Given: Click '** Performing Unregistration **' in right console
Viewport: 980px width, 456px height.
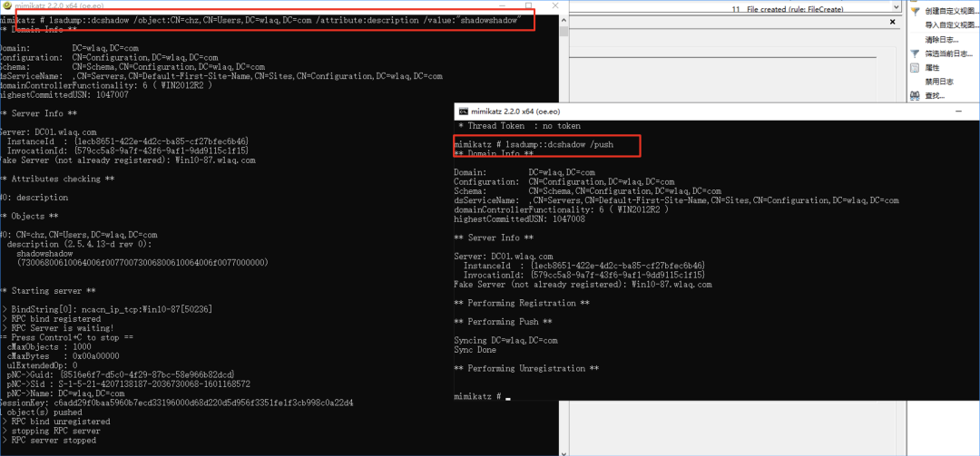Looking at the screenshot, I should [527, 369].
